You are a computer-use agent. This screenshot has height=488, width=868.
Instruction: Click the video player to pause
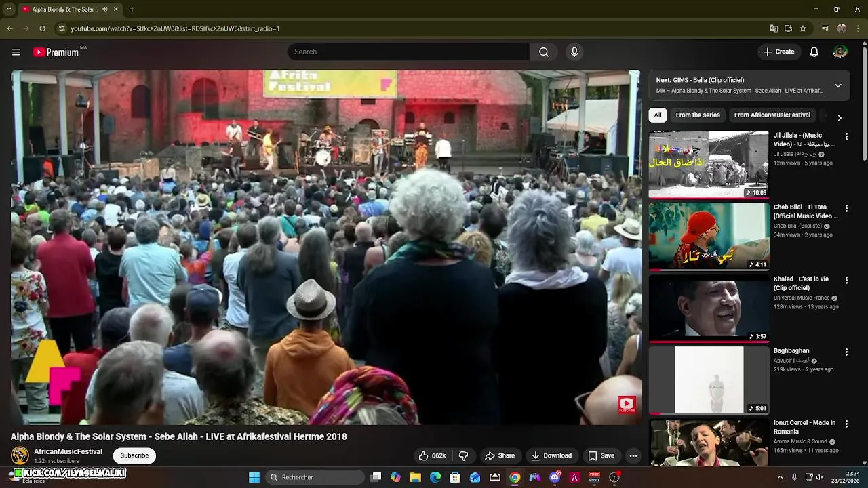tap(325, 247)
